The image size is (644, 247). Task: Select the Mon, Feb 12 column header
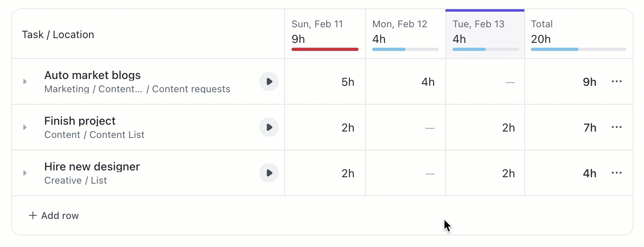coord(399,24)
